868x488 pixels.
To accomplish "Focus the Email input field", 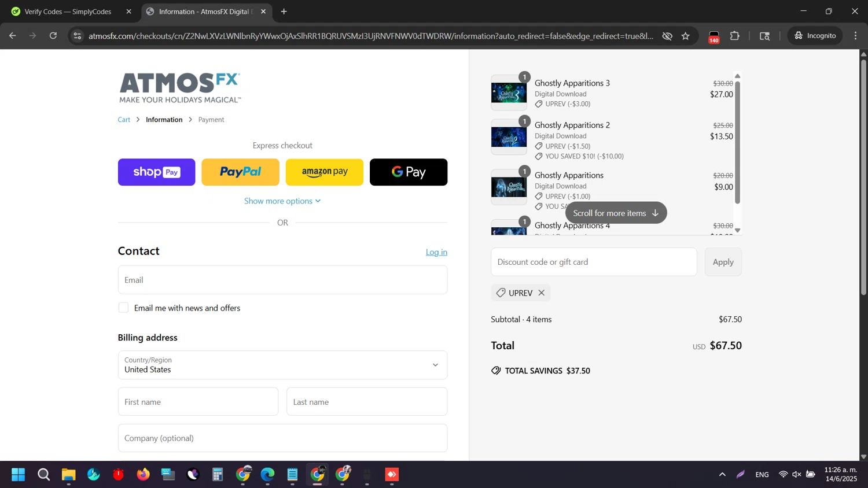I will pyautogui.click(x=282, y=280).
